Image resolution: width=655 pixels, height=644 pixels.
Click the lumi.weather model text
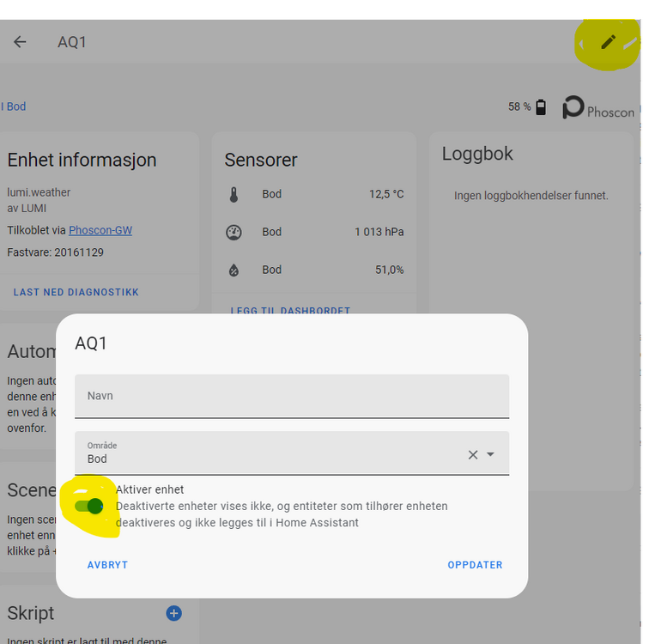39,192
